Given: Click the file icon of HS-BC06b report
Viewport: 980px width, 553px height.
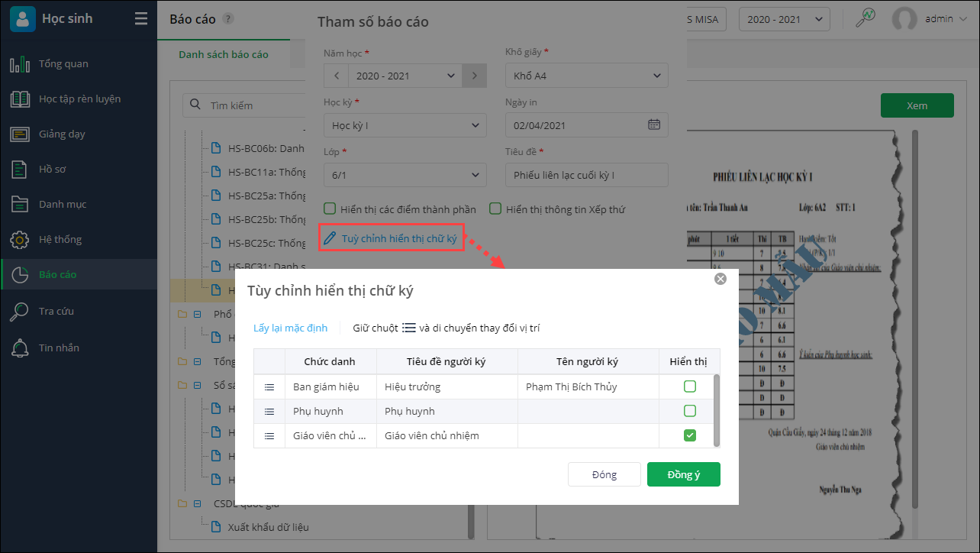Looking at the screenshot, I should [215, 149].
